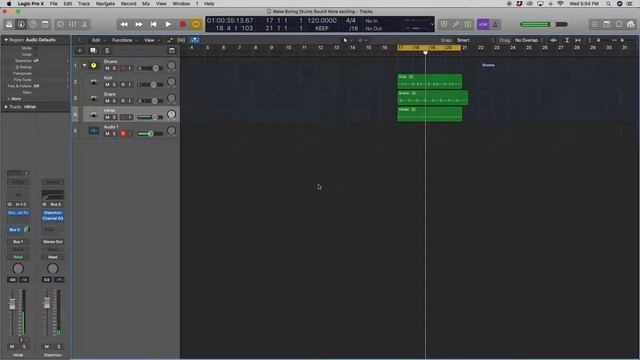Expand the Track HiHat inspector section

tap(6, 107)
